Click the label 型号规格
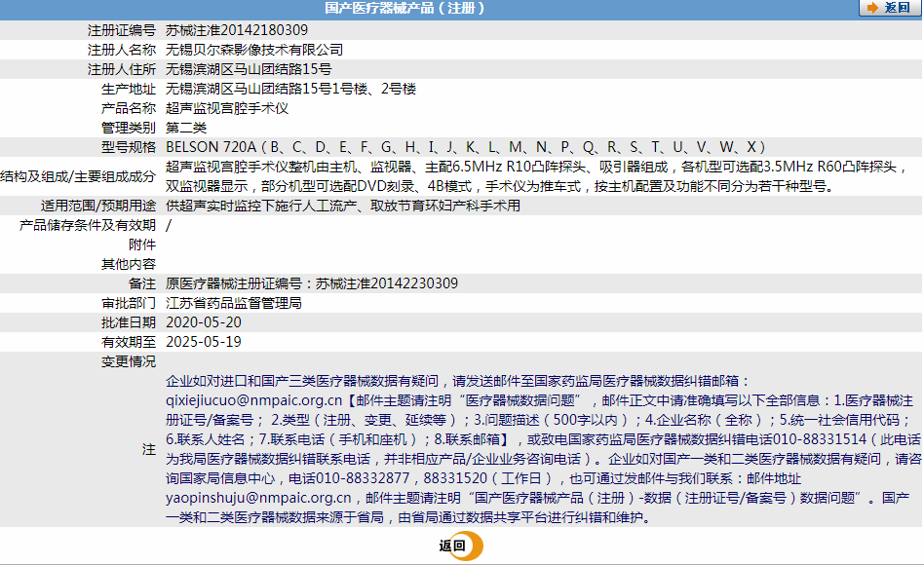This screenshot has height=565, width=924. click(129, 147)
